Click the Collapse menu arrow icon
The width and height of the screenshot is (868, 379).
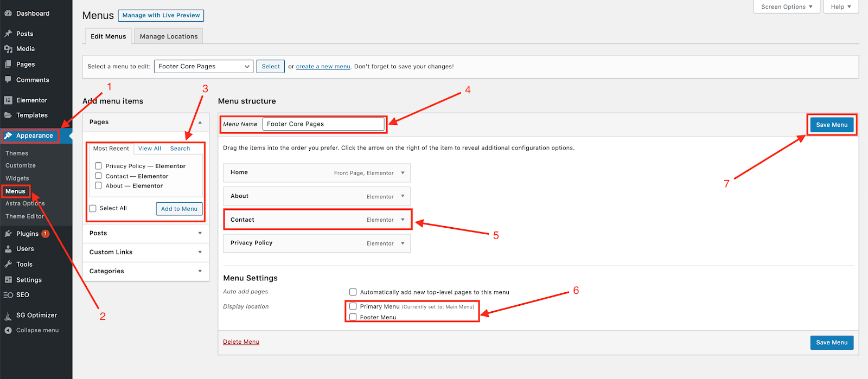(8, 330)
